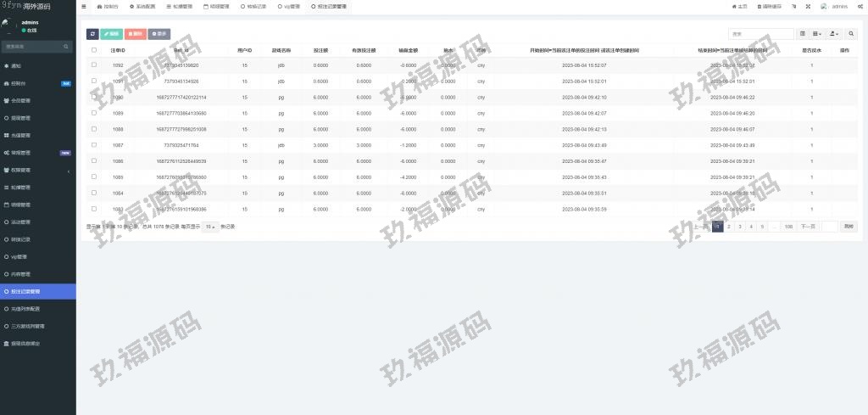The image size is (868, 415).
Task: Click the fullscreen icon in top bar
Action: point(807,6)
